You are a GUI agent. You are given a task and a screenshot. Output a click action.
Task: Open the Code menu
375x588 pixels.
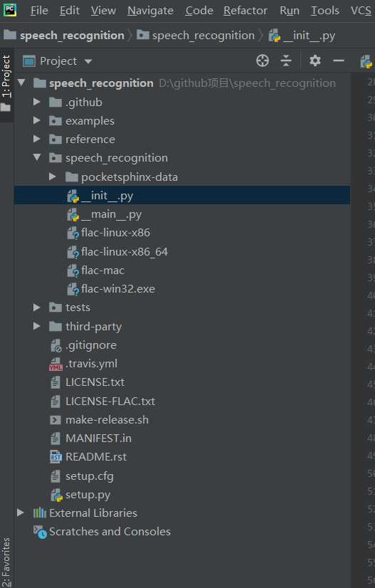coord(199,11)
